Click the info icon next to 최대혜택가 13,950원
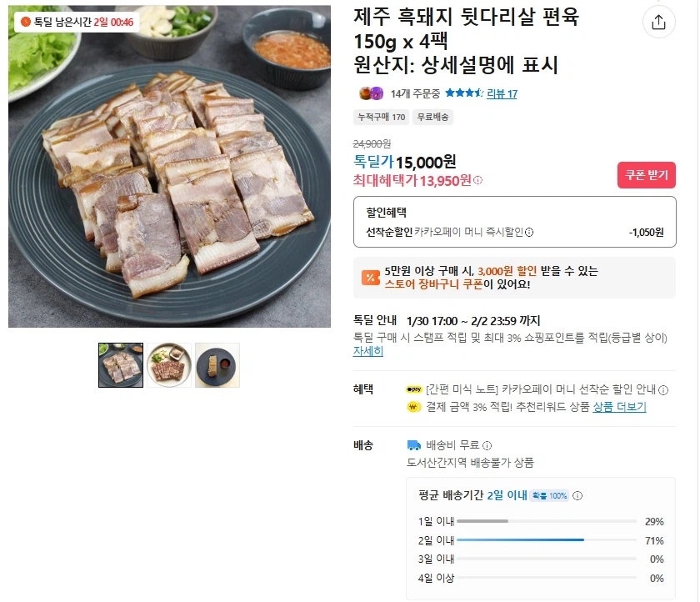700x602 pixels. (x=477, y=181)
